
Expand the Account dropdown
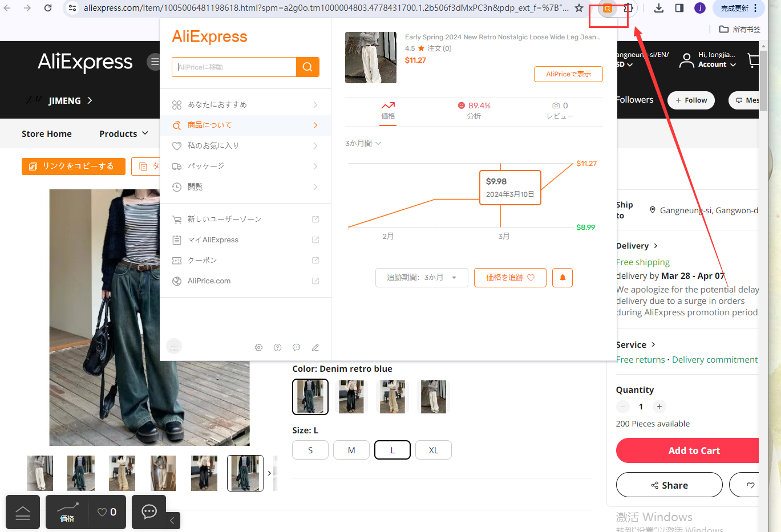pyautogui.click(x=717, y=64)
